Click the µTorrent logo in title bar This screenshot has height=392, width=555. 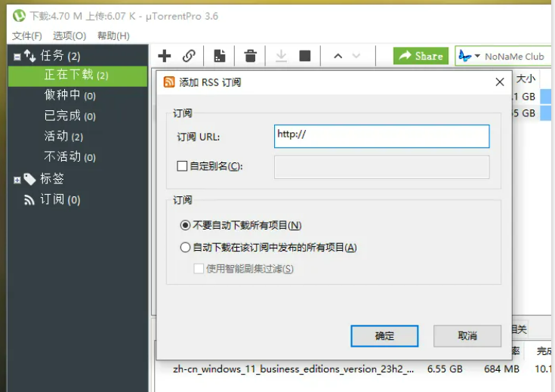(19, 16)
